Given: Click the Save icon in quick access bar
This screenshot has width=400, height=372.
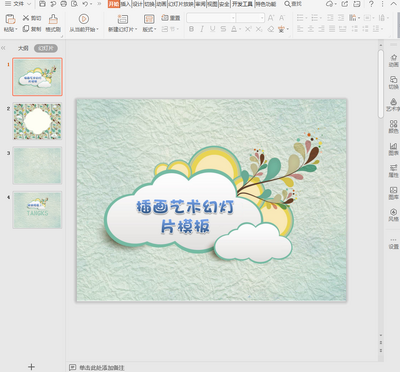Looking at the screenshot, I should click(42, 4).
